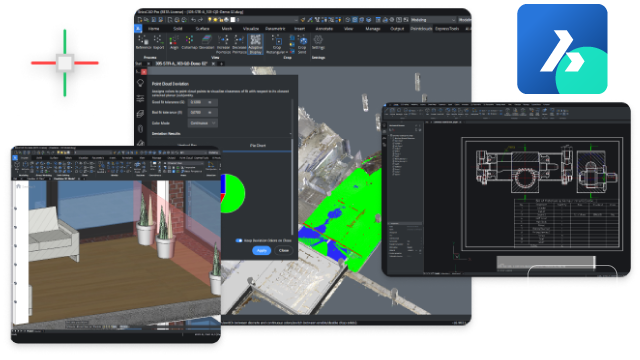Click the Apply button
The height and width of the screenshot is (360, 640).
point(262,250)
